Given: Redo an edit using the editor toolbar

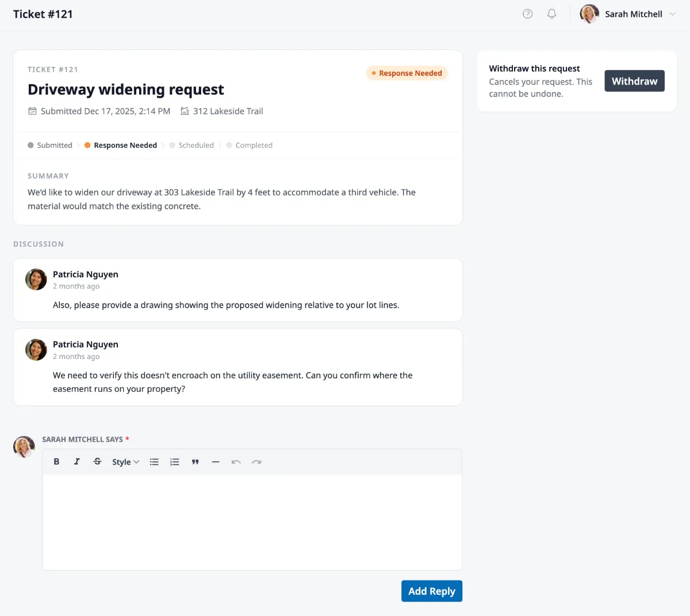Looking at the screenshot, I should 256,461.
